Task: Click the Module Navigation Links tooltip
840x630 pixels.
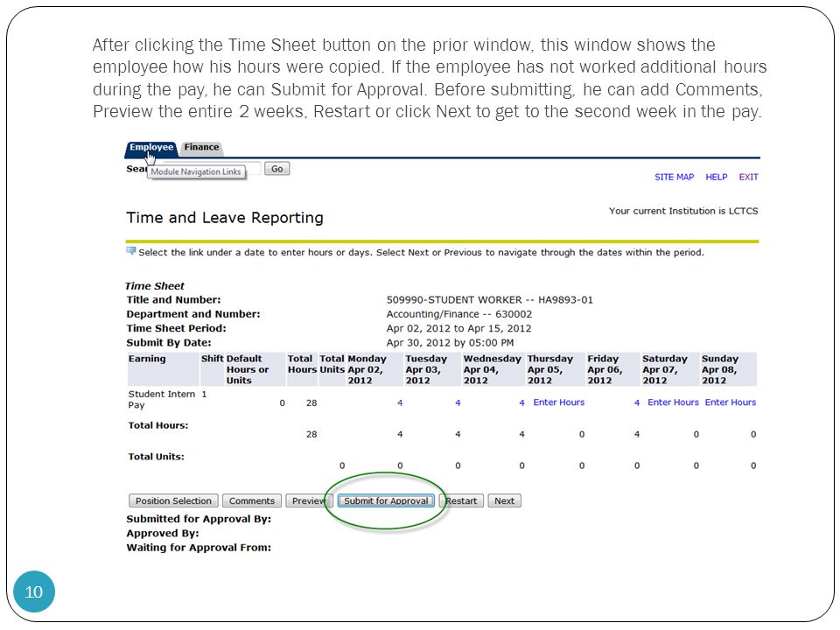Action: point(196,172)
